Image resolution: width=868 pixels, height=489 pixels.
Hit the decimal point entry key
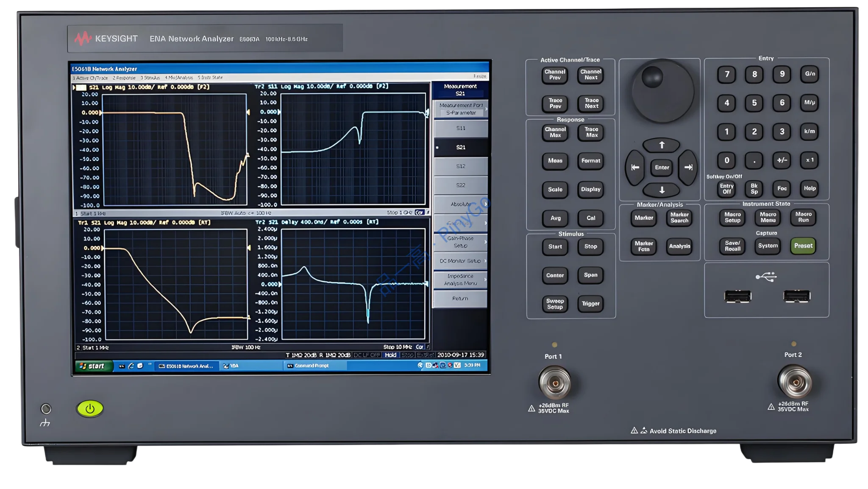pos(754,160)
